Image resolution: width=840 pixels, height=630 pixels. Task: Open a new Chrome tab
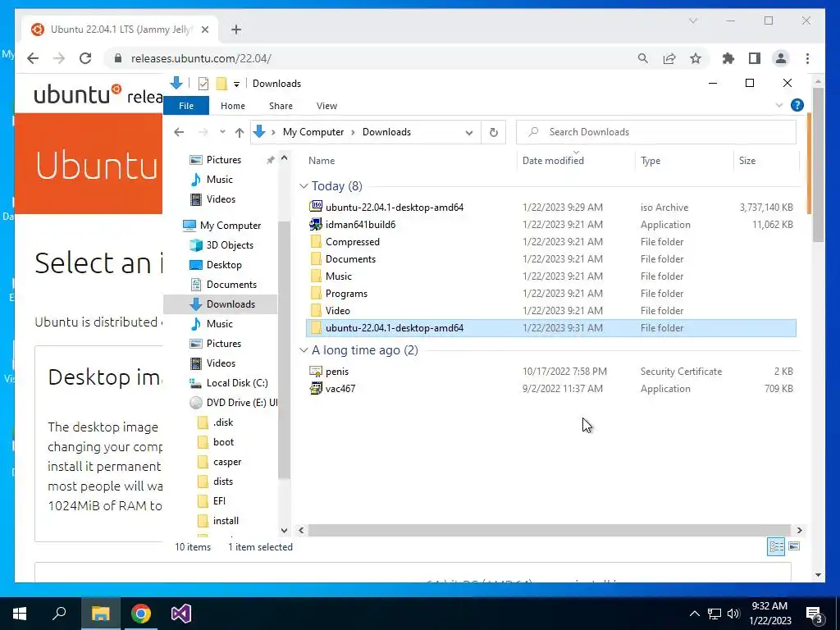(x=236, y=30)
